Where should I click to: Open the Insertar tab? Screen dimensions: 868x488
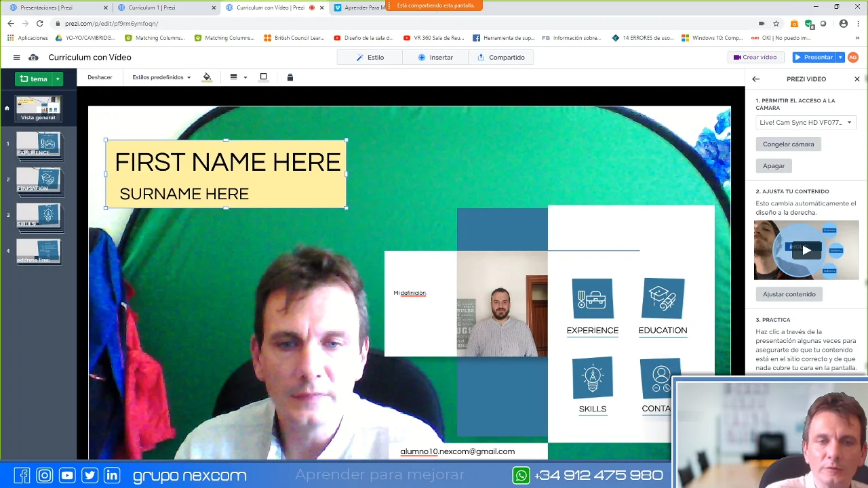pyautogui.click(x=435, y=58)
